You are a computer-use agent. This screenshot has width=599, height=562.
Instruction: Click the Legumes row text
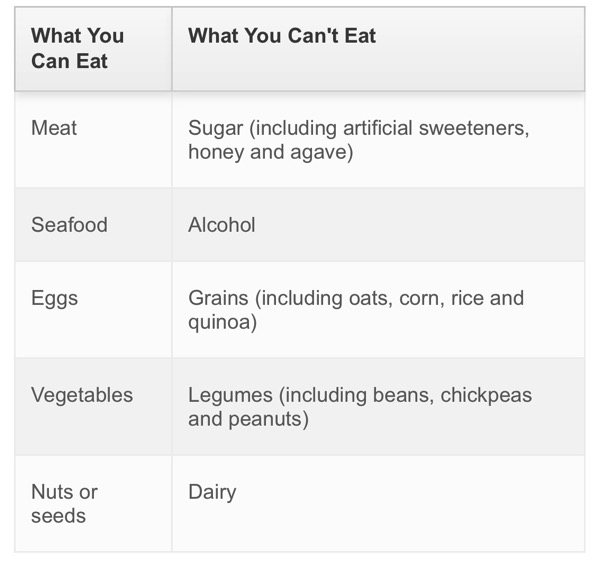(360, 407)
